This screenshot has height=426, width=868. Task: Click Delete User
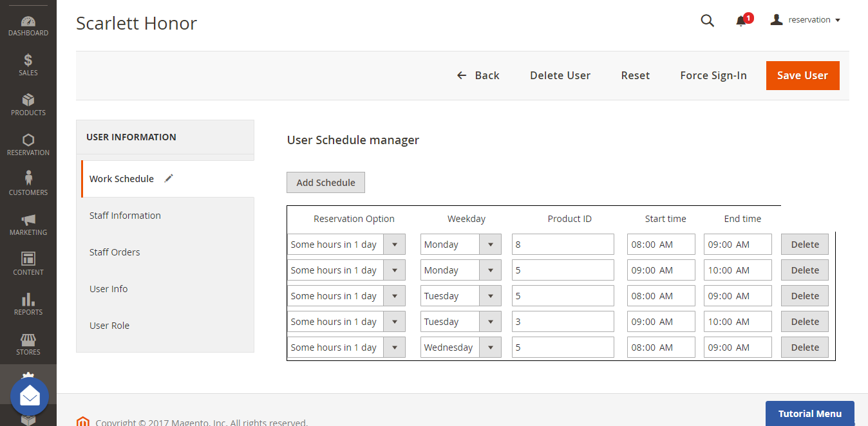pos(560,75)
